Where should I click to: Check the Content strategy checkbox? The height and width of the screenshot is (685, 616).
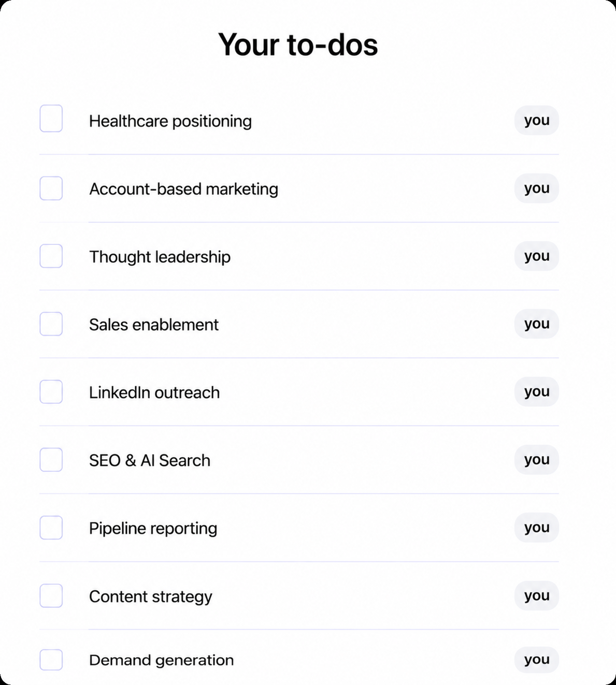click(x=51, y=595)
